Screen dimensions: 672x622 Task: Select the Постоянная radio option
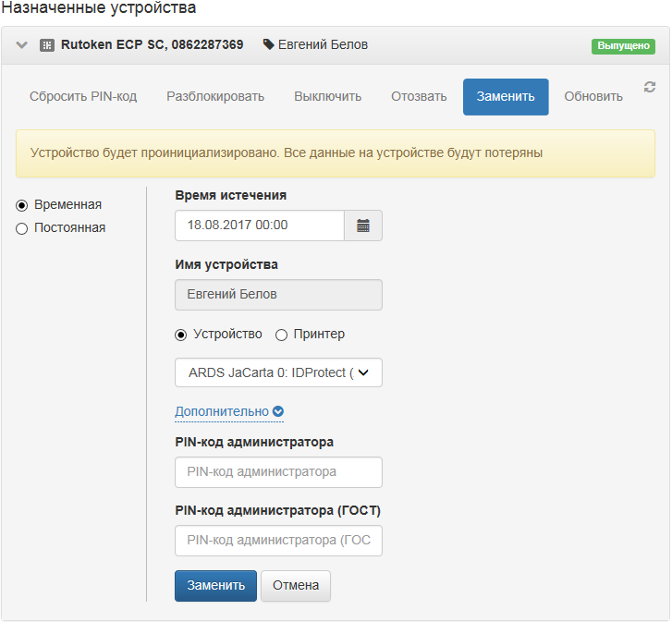point(22,228)
